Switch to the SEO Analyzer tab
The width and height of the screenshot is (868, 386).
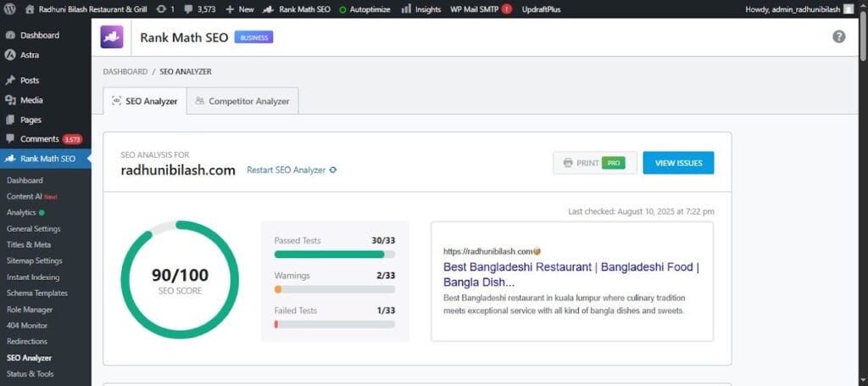[x=145, y=101]
